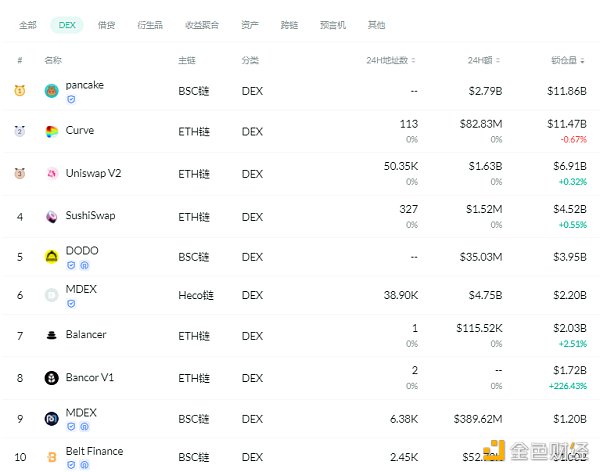
Task: Select the 衍生品 tab
Action: tap(151, 25)
